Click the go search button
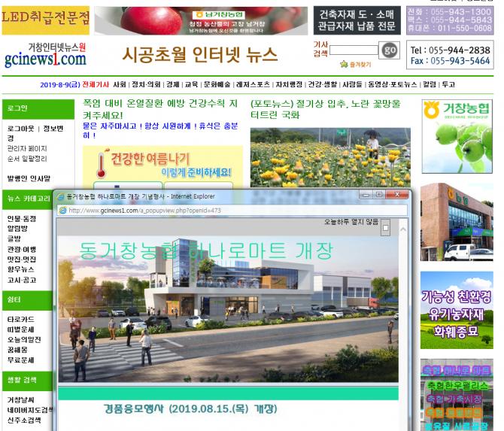The image size is (504, 431). (x=389, y=50)
